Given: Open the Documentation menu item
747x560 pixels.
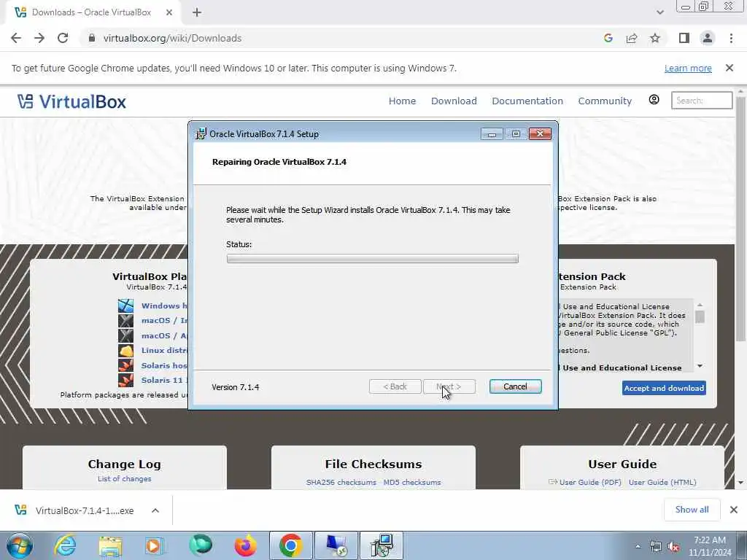Looking at the screenshot, I should [527, 101].
